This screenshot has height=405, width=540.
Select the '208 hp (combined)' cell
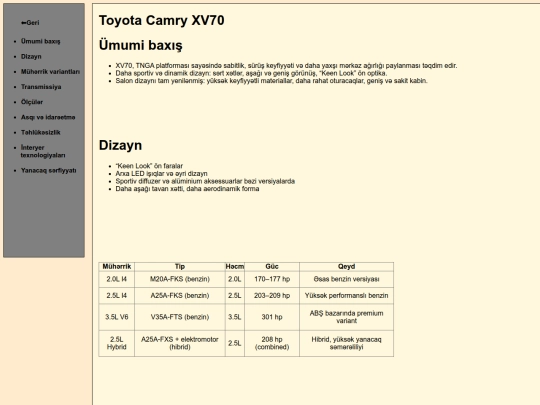tap(272, 343)
